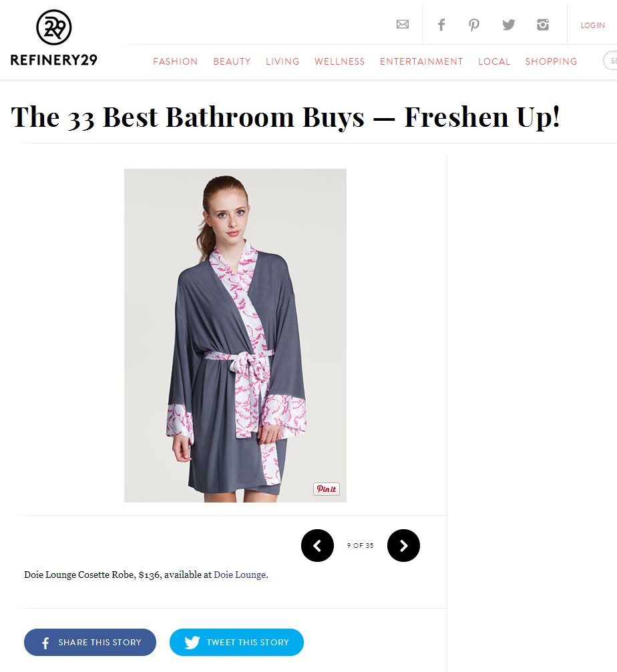Click Tweet This Story button
Screen dimensions: 617x672
click(x=236, y=642)
